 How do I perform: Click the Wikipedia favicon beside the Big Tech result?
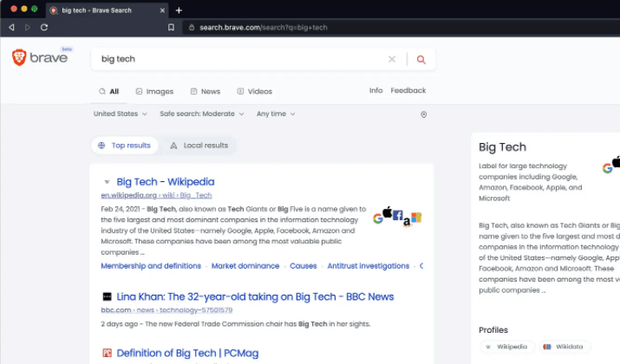point(107,182)
